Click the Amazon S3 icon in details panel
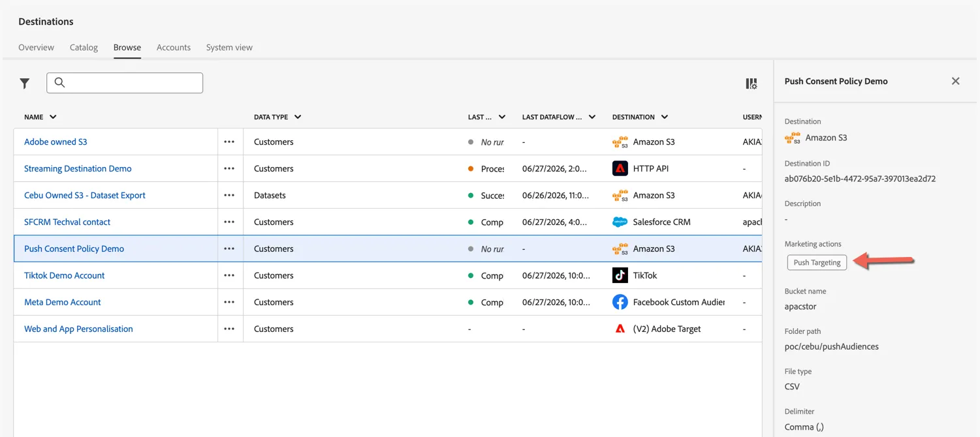This screenshot has width=980, height=437. tap(793, 138)
